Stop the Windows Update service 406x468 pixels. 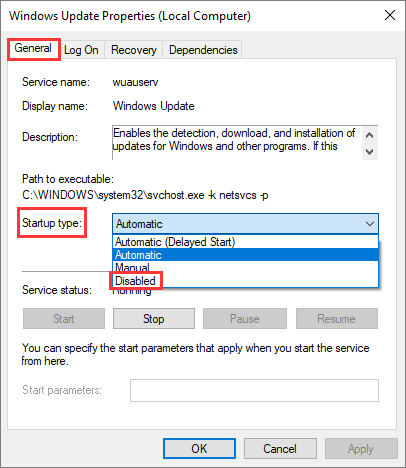click(154, 319)
